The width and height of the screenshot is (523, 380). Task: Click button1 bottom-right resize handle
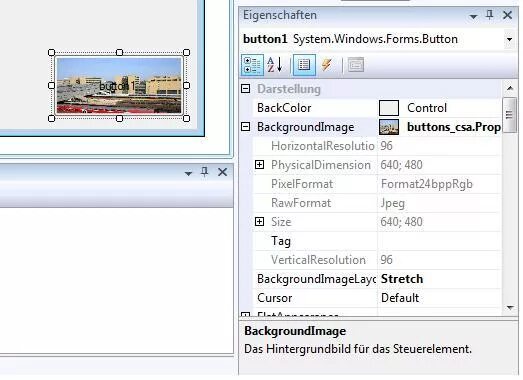click(187, 118)
